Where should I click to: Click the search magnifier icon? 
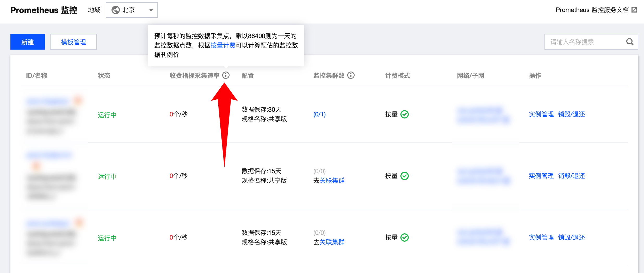[630, 42]
